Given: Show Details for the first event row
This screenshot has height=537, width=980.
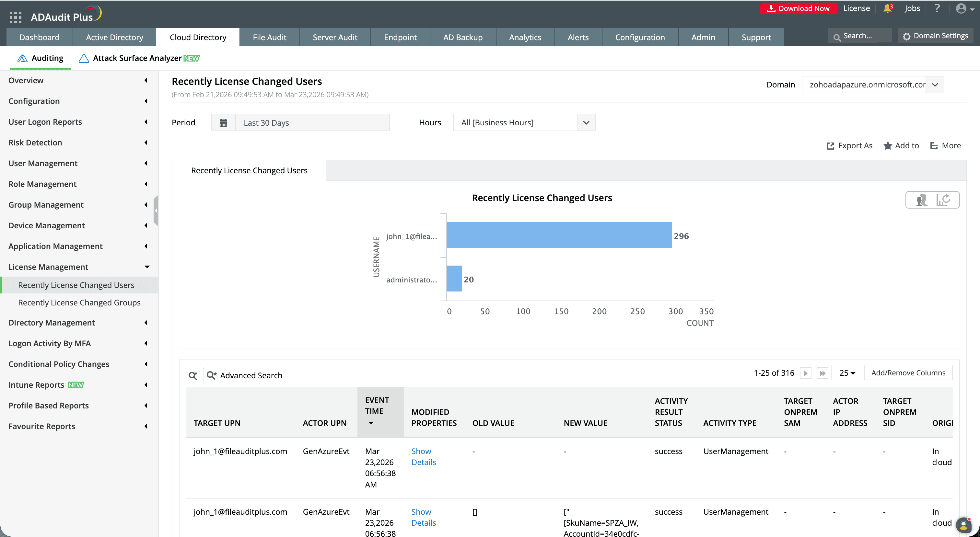Looking at the screenshot, I should tap(422, 456).
